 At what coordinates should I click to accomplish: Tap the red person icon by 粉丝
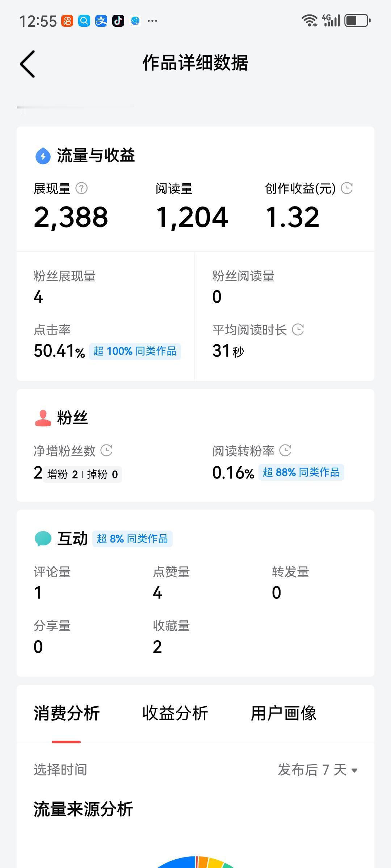[43, 418]
